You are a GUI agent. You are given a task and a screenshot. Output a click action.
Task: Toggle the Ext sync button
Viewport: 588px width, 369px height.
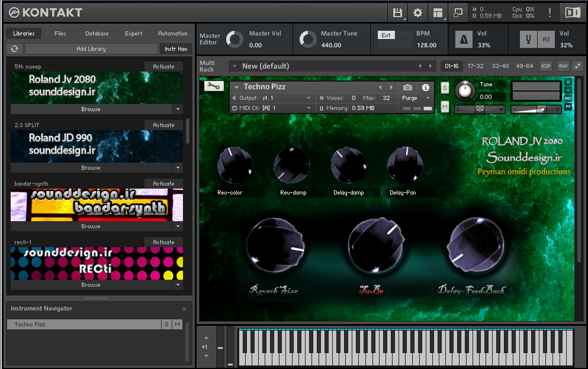click(x=386, y=35)
